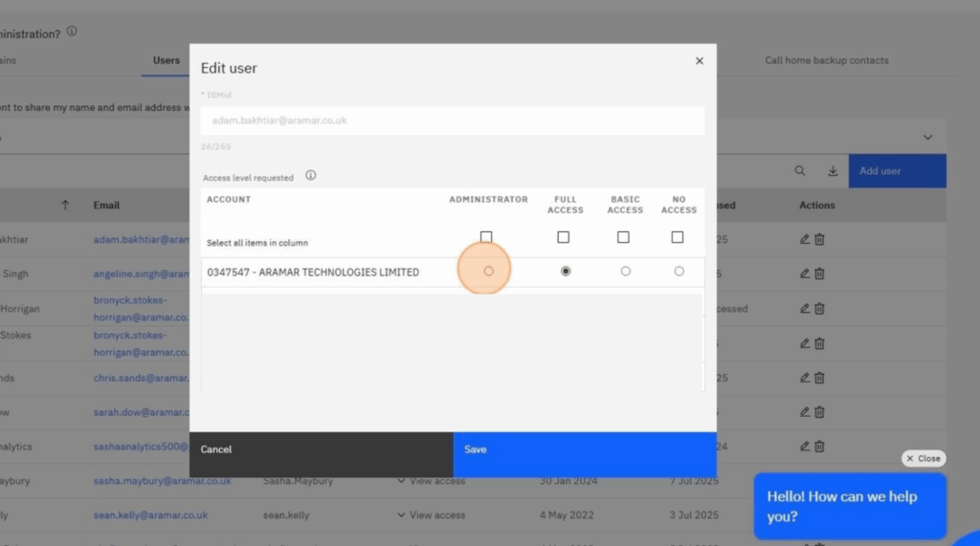Open the search icon in users table
The width and height of the screenshot is (980, 546).
click(800, 171)
